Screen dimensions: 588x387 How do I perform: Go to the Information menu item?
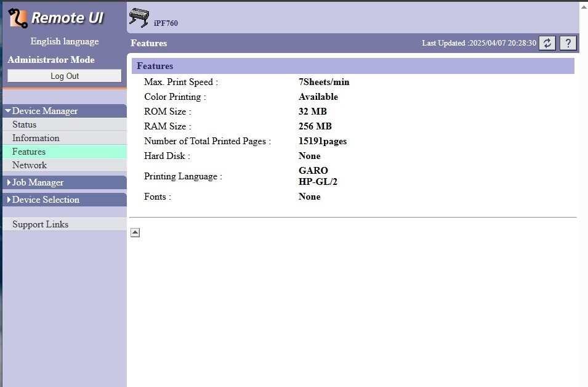pyautogui.click(x=36, y=138)
